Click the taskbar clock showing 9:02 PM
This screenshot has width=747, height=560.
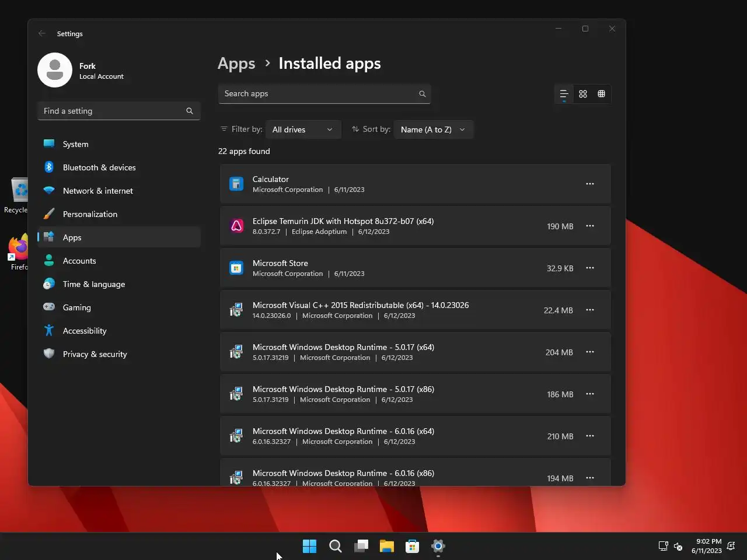click(706, 546)
